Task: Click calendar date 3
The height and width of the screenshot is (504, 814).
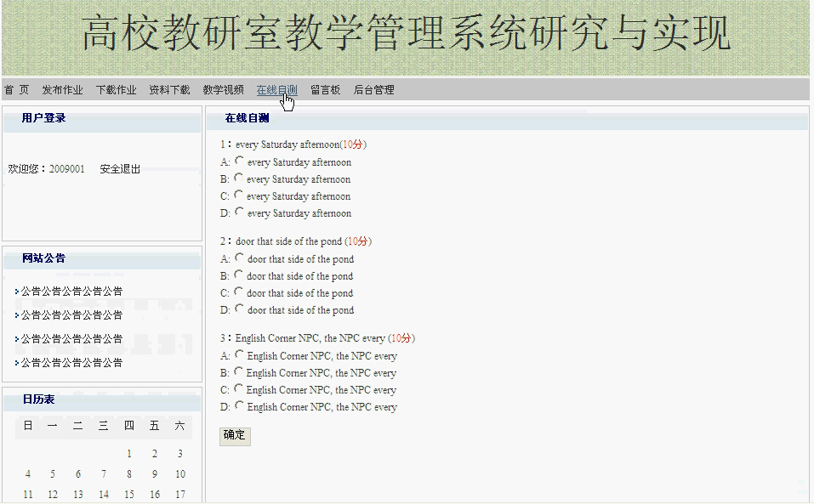Action: (x=179, y=454)
